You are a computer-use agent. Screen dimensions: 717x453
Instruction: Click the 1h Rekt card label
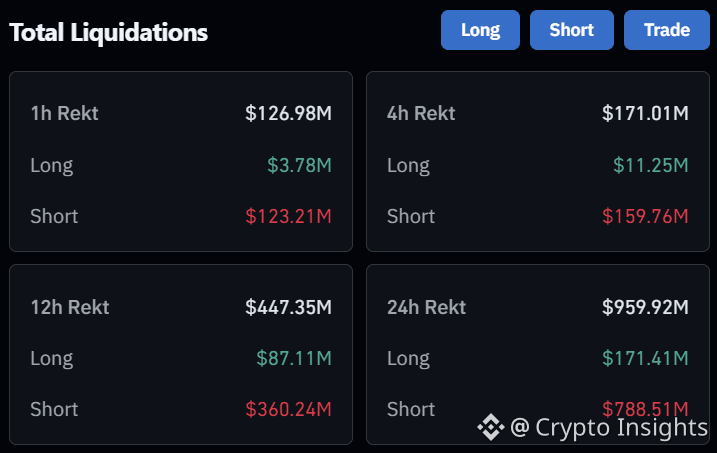(x=64, y=113)
